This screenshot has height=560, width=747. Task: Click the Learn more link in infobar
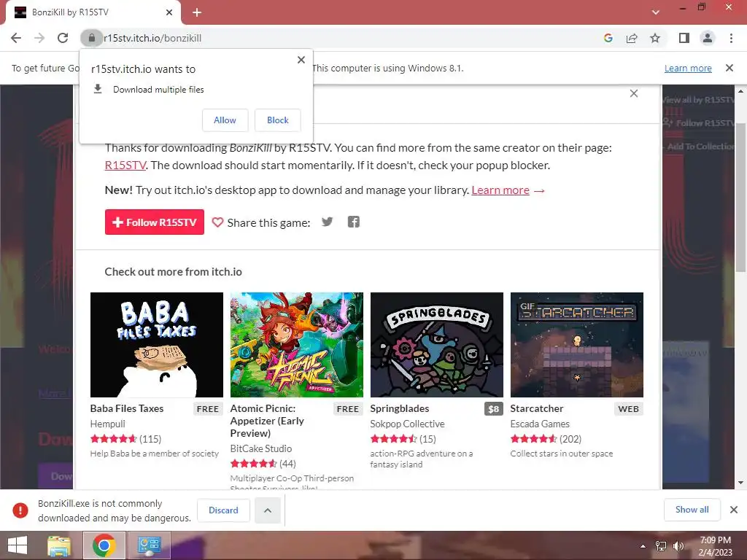(x=688, y=68)
